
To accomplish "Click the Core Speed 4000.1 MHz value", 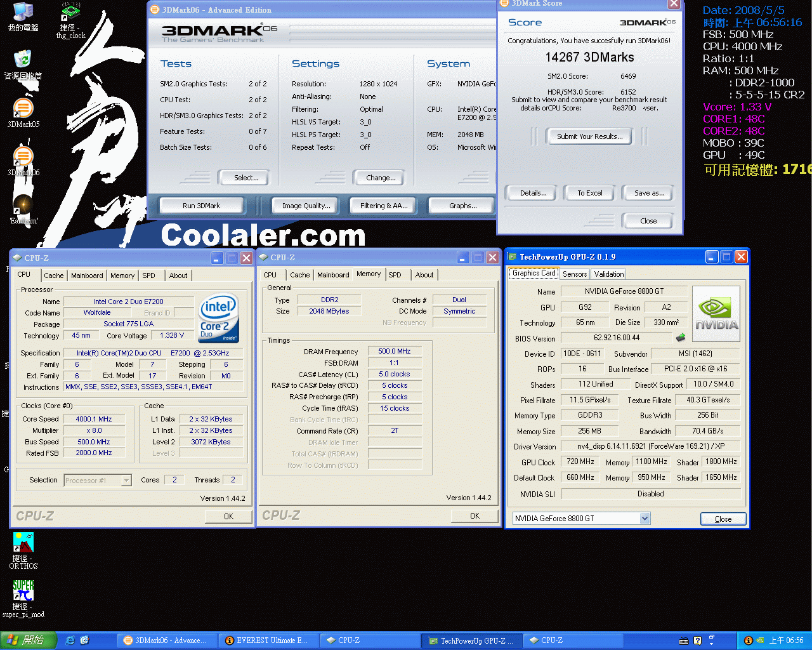I will click(x=94, y=420).
